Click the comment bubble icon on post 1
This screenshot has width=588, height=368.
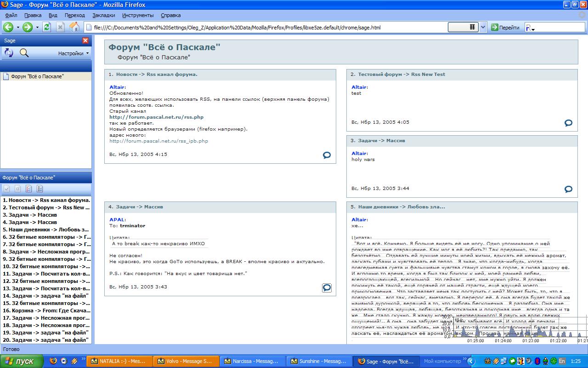[327, 155]
